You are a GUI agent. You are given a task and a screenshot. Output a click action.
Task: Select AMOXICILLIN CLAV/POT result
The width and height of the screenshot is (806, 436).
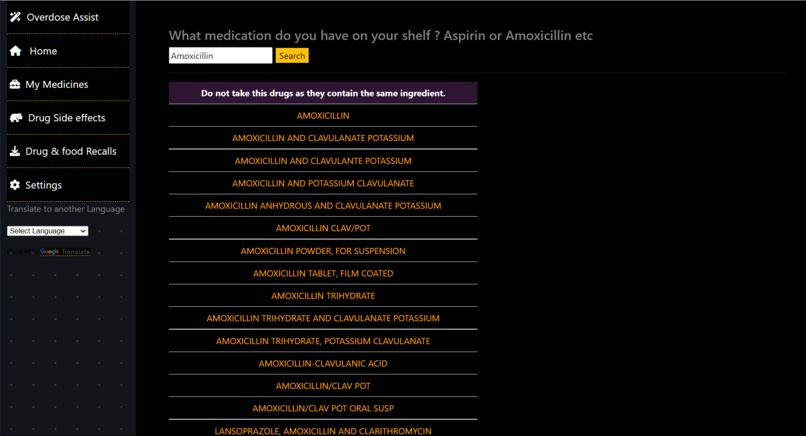(323, 228)
